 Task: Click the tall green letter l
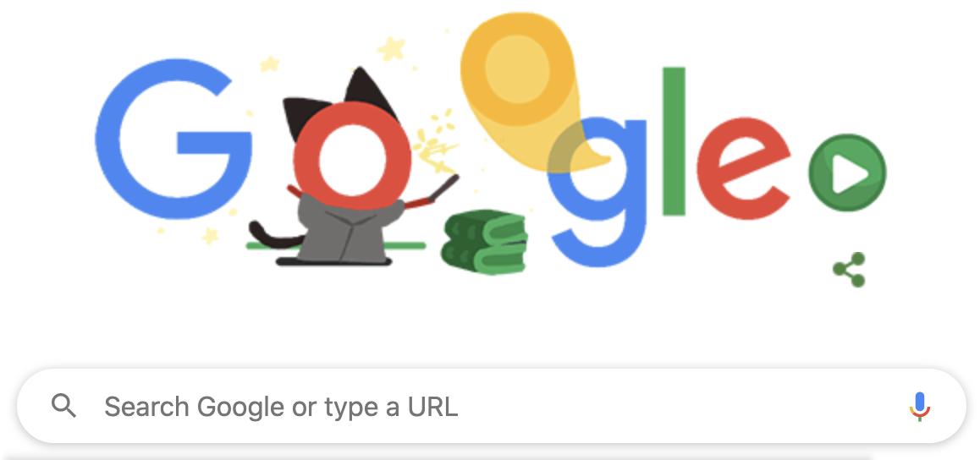674,141
